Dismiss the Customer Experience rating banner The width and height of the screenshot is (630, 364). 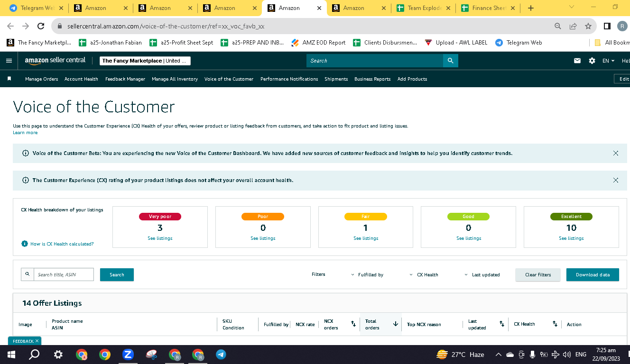coord(616,180)
